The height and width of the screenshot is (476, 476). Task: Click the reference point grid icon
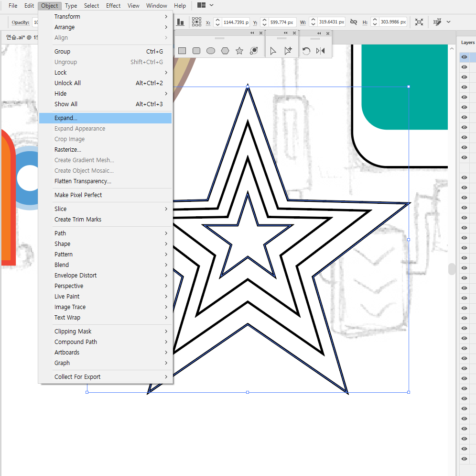[x=197, y=22]
